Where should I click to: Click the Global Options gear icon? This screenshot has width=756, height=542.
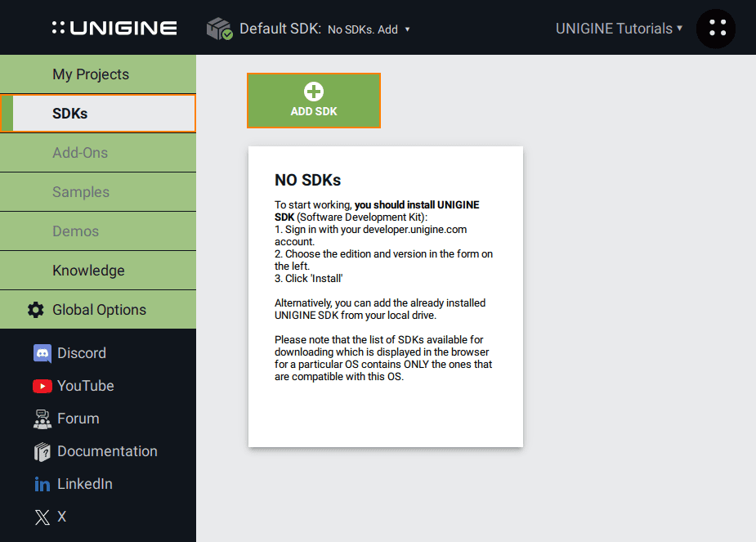coord(35,310)
